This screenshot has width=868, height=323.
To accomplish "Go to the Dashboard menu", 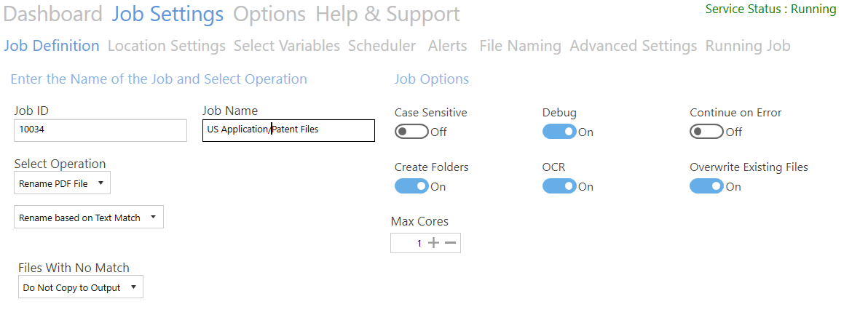I will click(x=53, y=14).
